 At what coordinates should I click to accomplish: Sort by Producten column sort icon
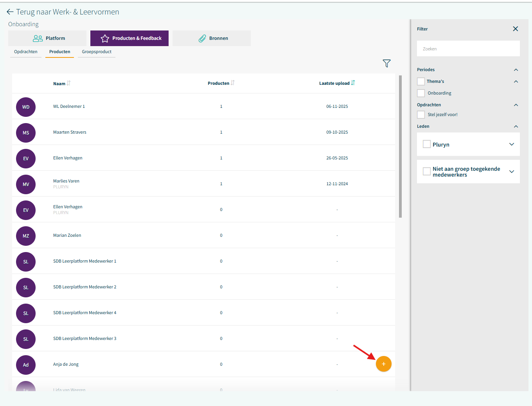pyautogui.click(x=233, y=83)
